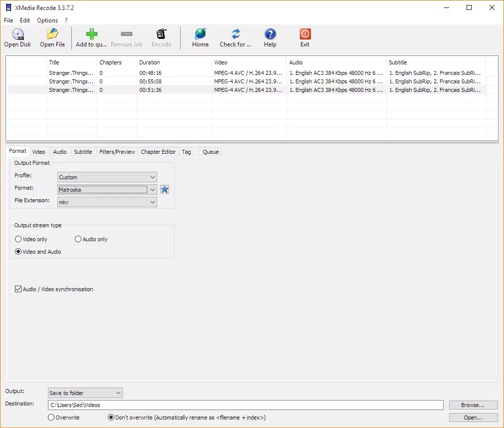Click the Browse button for destination
Screen dimensions: 504x428
[x=473, y=405]
